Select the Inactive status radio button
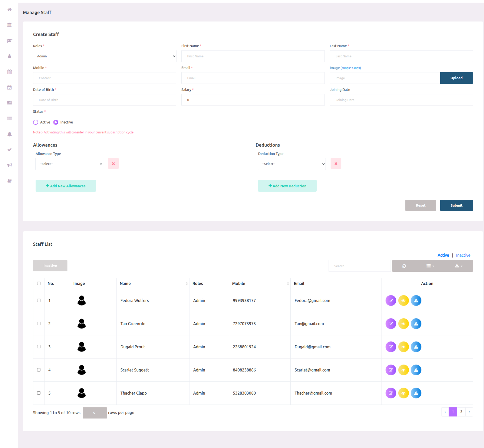The image size is (484, 448). tap(56, 122)
